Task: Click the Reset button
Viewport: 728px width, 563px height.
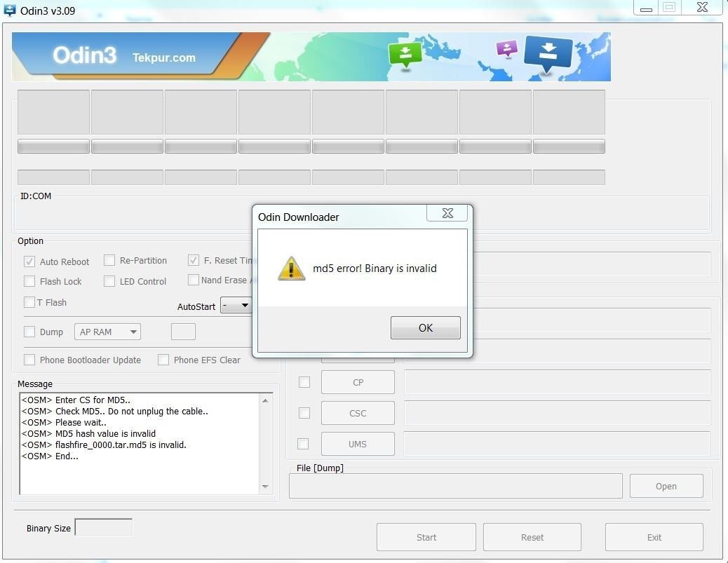Action: pos(532,537)
